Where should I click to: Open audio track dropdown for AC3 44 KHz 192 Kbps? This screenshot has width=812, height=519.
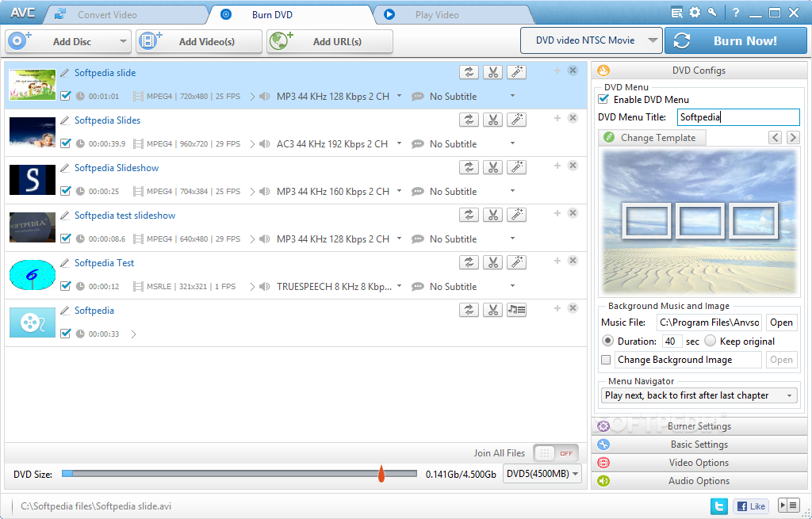(x=399, y=143)
